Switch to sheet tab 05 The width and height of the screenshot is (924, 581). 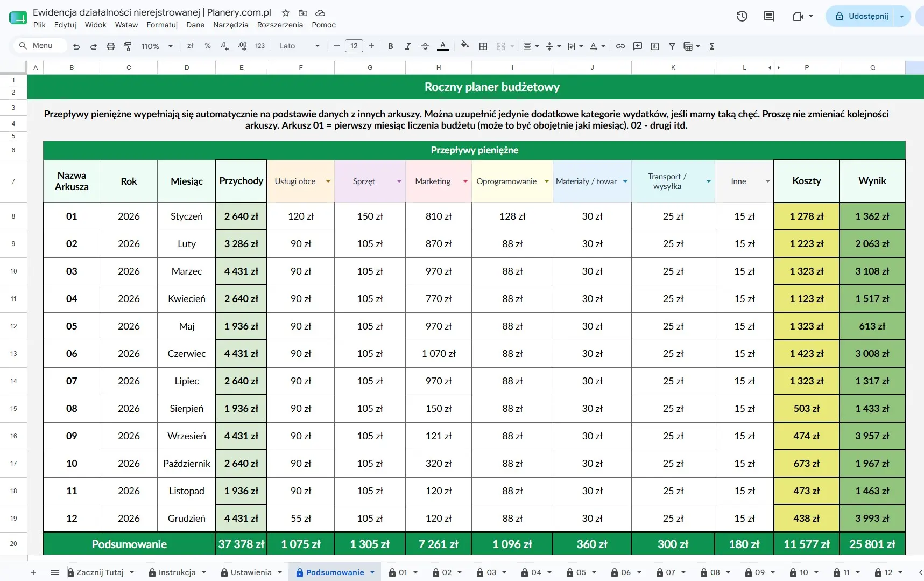pos(581,572)
